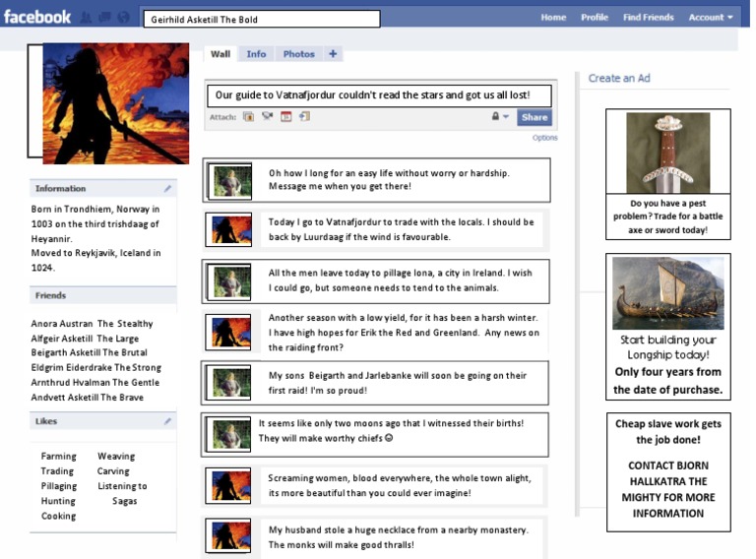Go to Home in top navigation
The width and height of the screenshot is (756, 559).
coord(553,18)
